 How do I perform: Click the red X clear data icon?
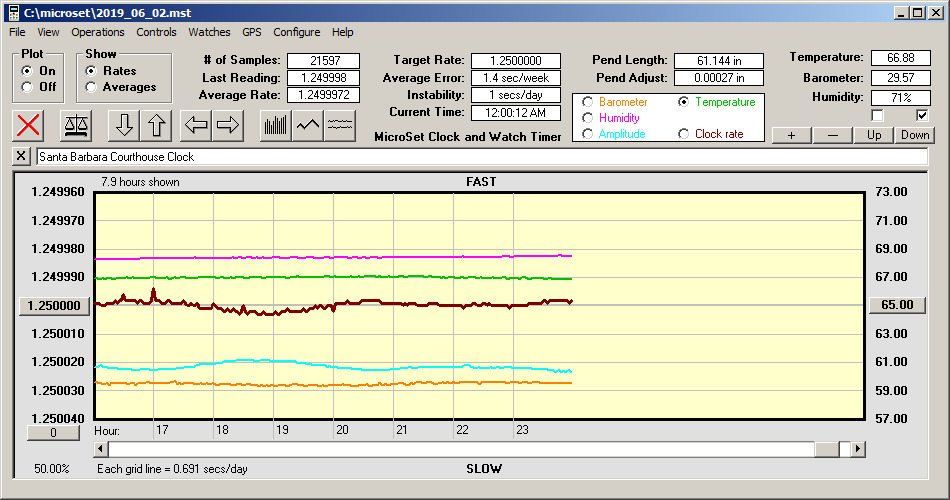(30, 125)
